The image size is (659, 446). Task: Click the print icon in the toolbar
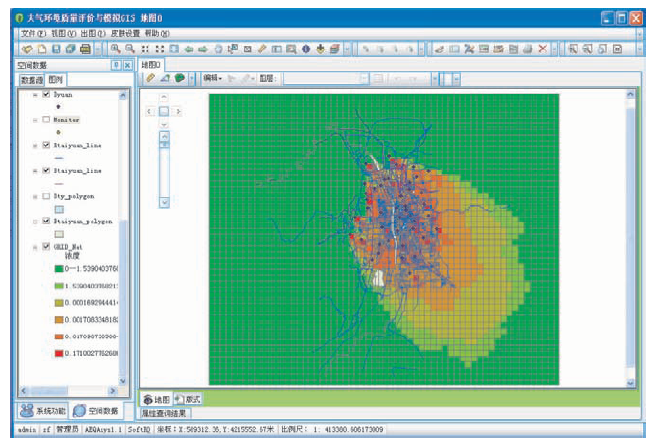pos(85,48)
